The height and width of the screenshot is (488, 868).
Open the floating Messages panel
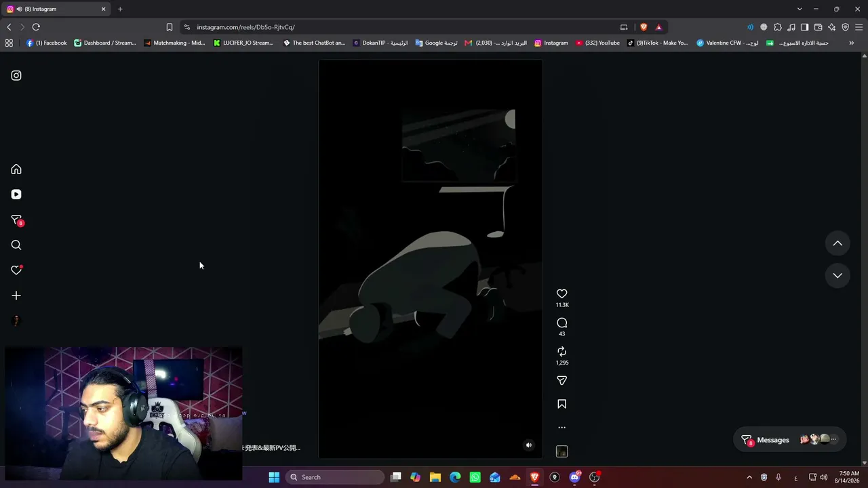[789, 440]
